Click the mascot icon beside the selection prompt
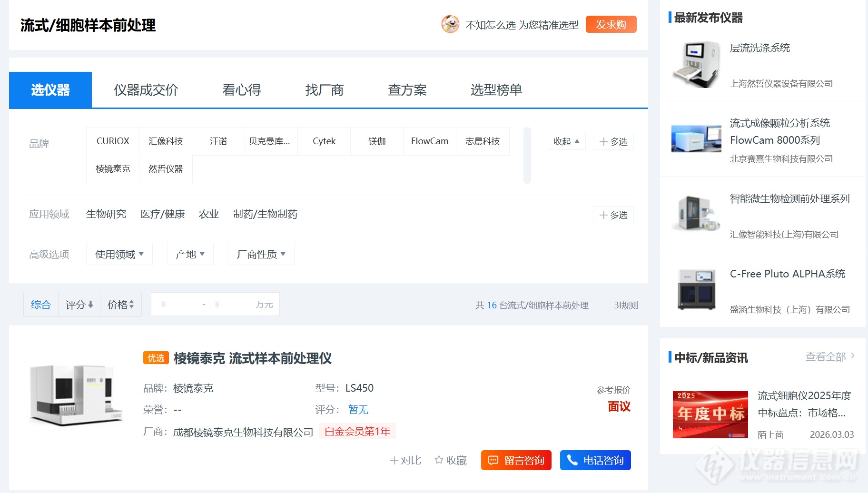The image size is (868, 493). click(x=450, y=24)
